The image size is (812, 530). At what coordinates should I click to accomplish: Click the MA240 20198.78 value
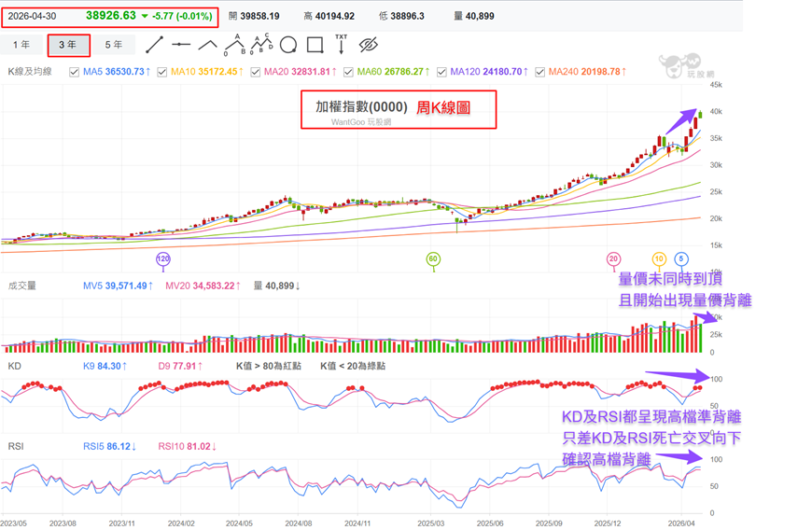[587, 72]
